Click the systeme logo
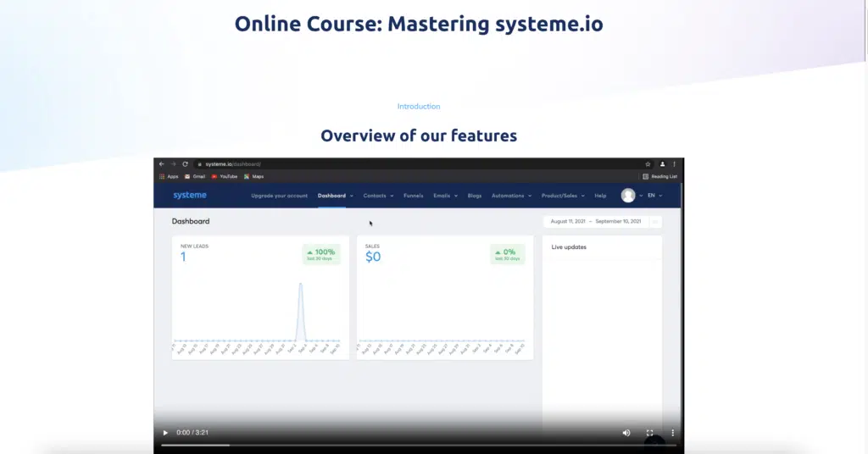868x454 pixels. pos(190,196)
